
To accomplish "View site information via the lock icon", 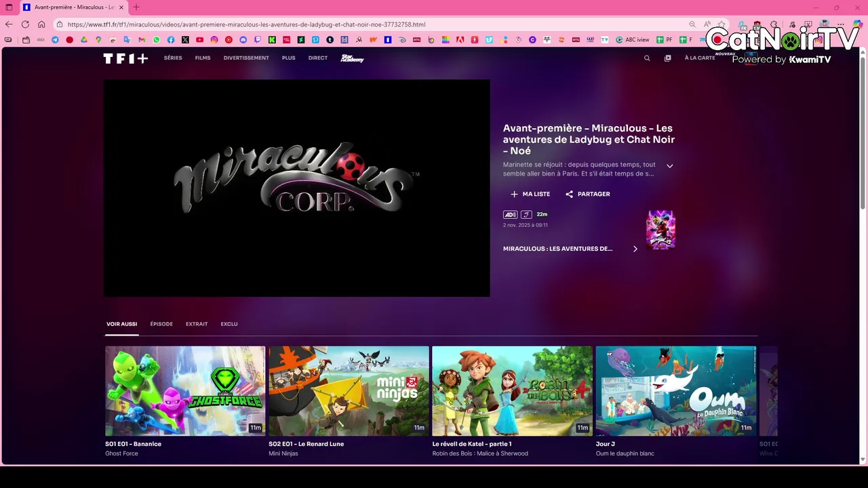I will pyautogui.click(x=60, y=24).
